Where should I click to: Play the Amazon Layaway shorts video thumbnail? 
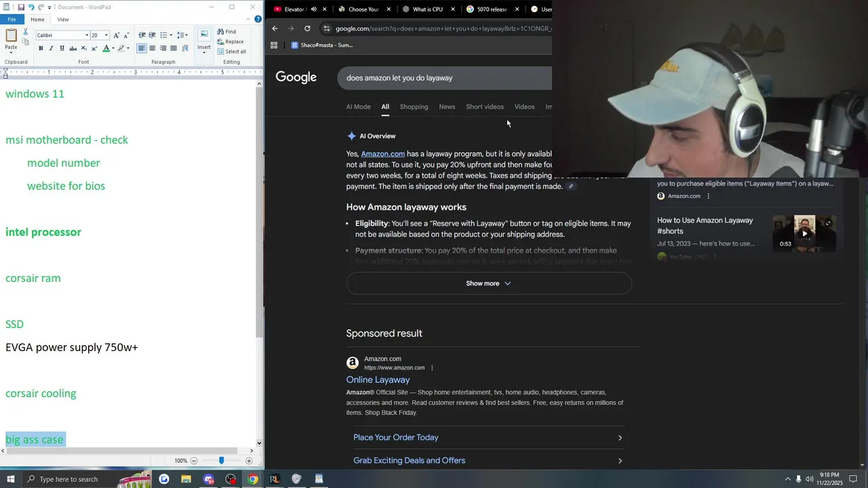tap(804, 233)
